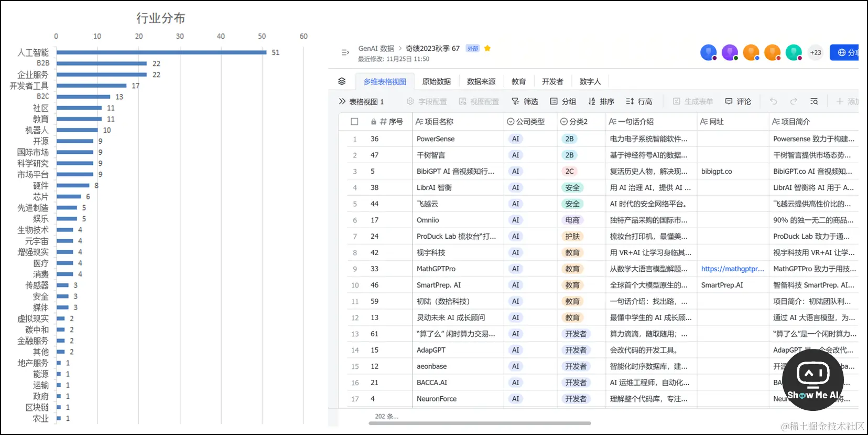868x435 pixels.
Task: Switch to the 原始数据 tab
Action: pyautogui.click(x=437, y=81)
